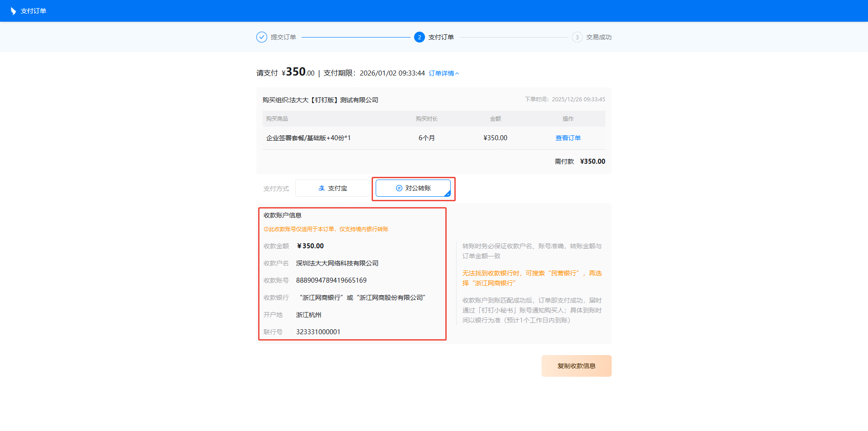Image resolution: width=868 pixels, height=431 pixels.
Task: Click 复制收款信息 button
Action: (x=576, y=366)
